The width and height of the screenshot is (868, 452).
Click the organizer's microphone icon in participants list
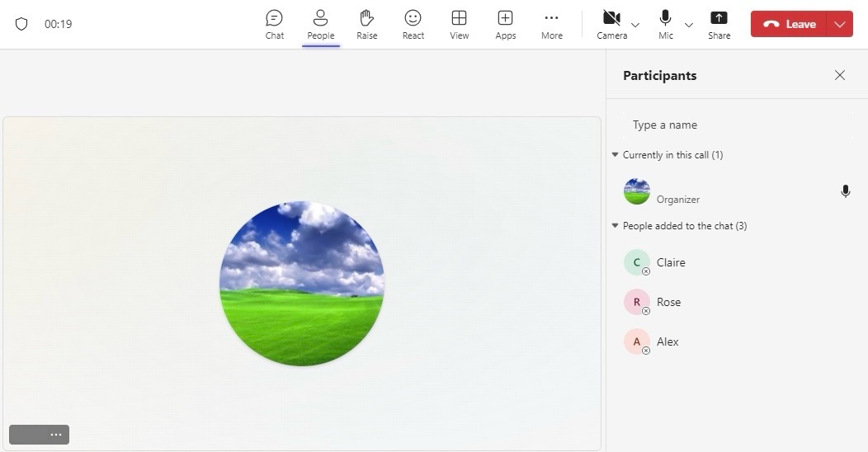(845, 191)
